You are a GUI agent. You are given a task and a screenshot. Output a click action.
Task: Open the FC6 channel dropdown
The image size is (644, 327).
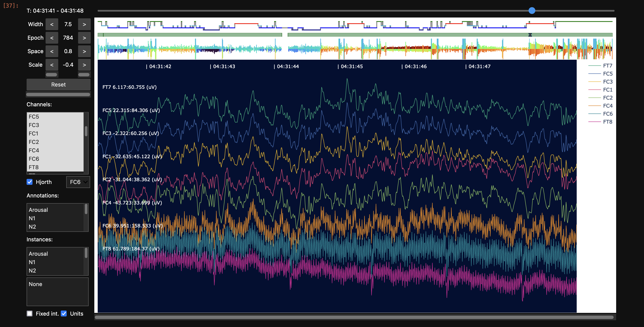[x=78, y=182]
